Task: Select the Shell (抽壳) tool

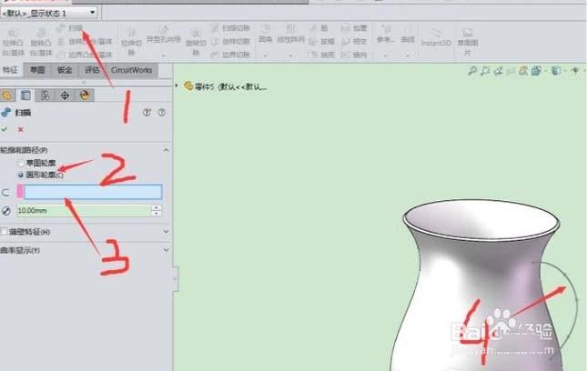Action: (x=321, y=55)
